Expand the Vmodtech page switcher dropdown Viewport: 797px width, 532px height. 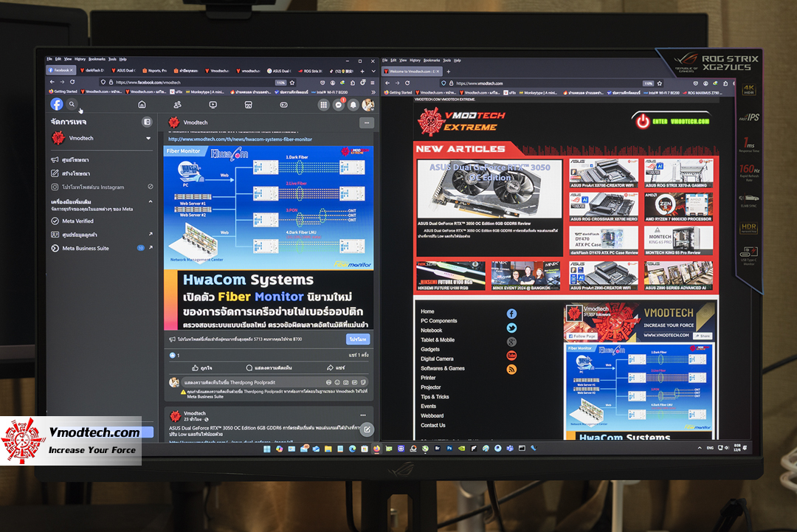point(148,138)
